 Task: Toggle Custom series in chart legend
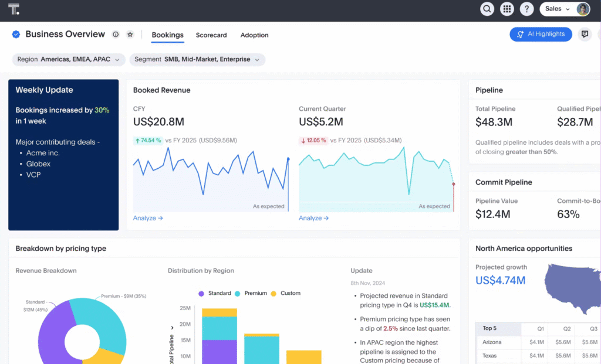pos(285,293)
